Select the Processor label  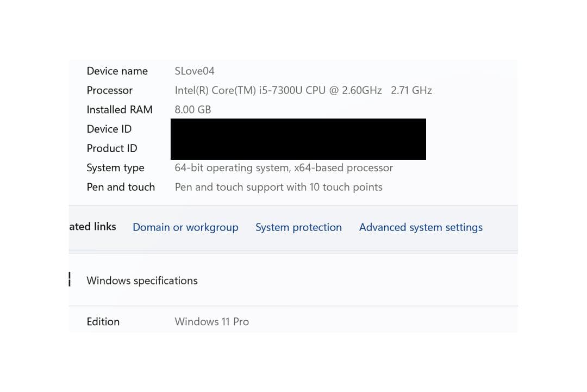coord(109,90)
